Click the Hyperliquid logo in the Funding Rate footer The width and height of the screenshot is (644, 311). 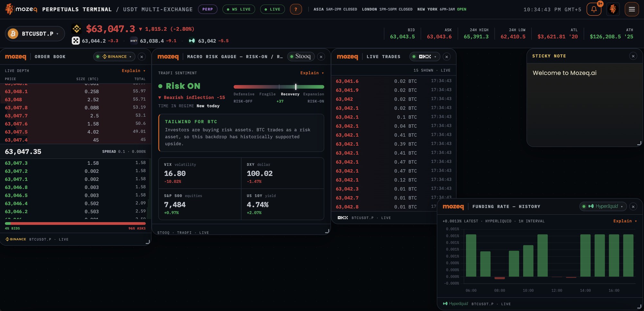(455, 304)
